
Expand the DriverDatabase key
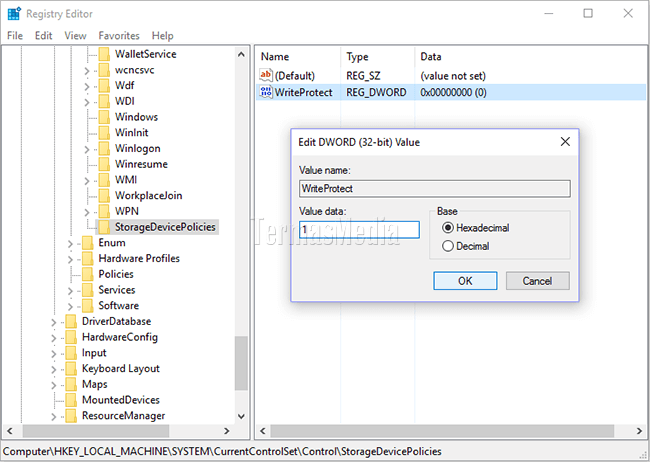point(53,323)
